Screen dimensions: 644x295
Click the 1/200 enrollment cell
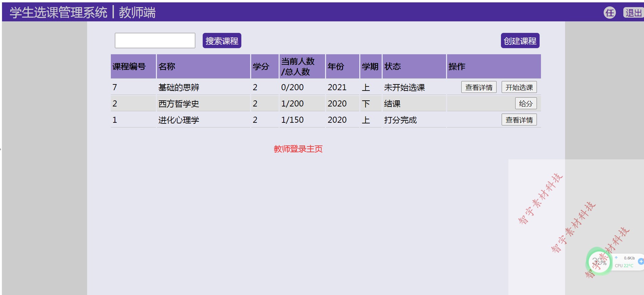pos(302,104)
